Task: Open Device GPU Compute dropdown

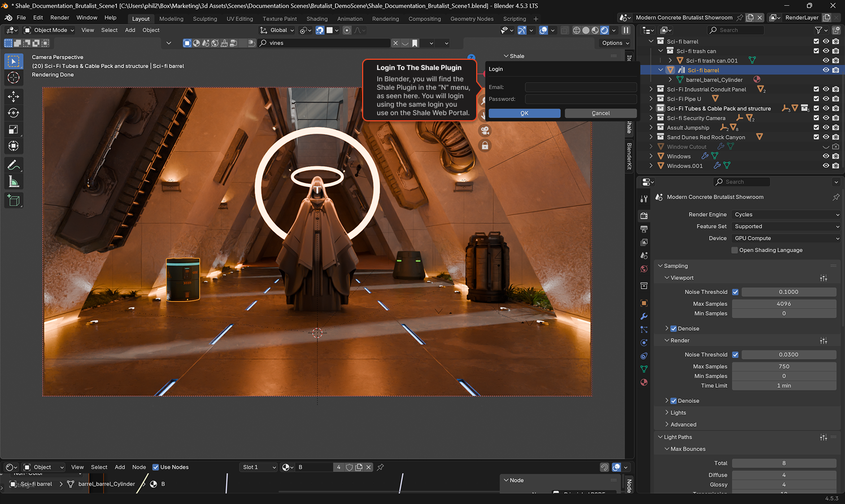Action: point(786,238)
